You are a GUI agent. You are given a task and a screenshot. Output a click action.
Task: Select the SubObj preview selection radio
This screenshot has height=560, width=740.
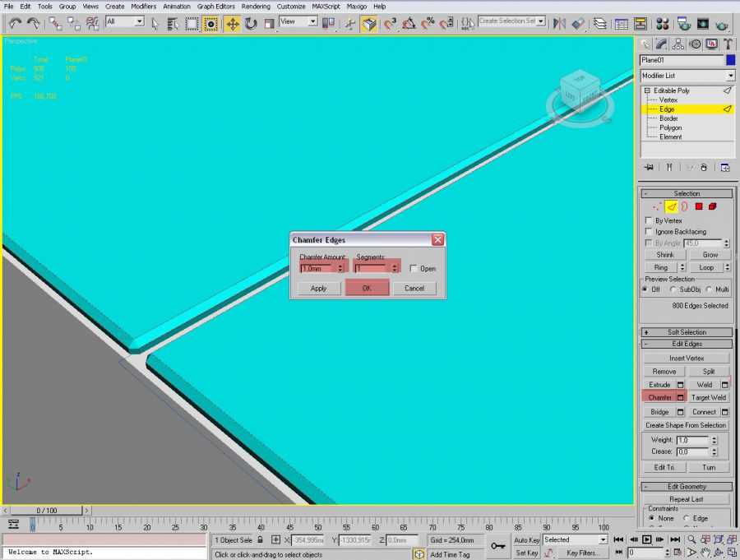coord(673,289)
